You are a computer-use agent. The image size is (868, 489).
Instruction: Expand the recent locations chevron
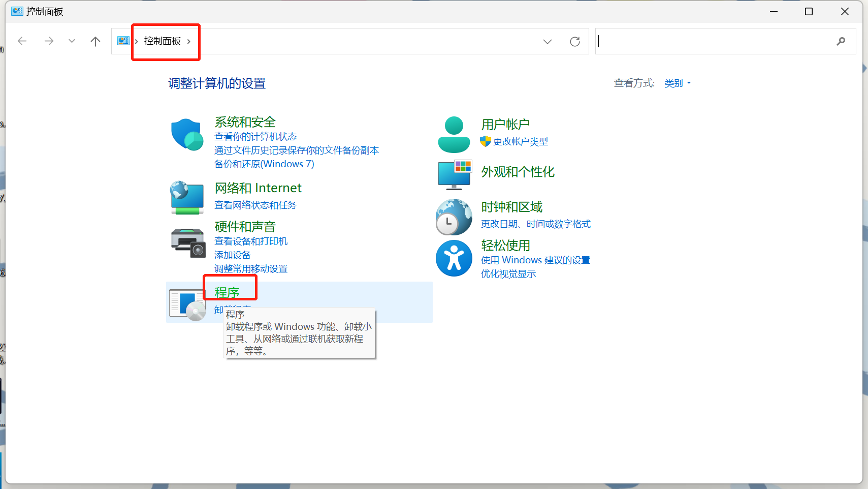point(72,42)
